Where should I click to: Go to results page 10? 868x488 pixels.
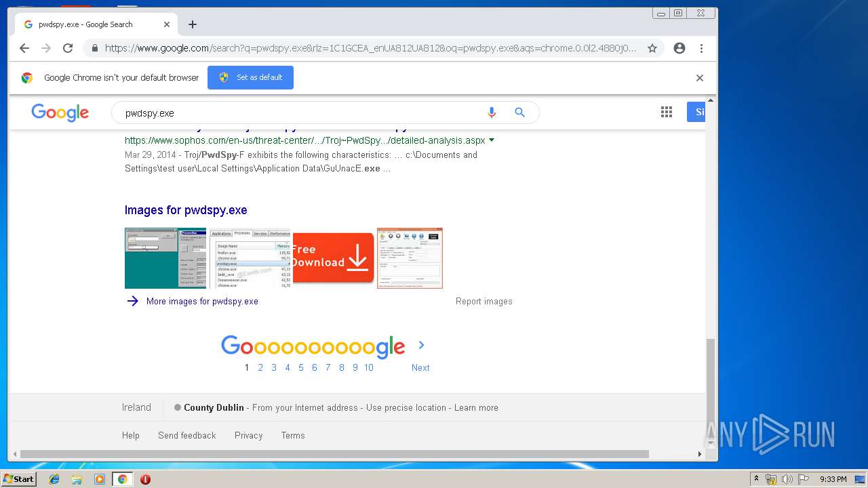(369, 367)
